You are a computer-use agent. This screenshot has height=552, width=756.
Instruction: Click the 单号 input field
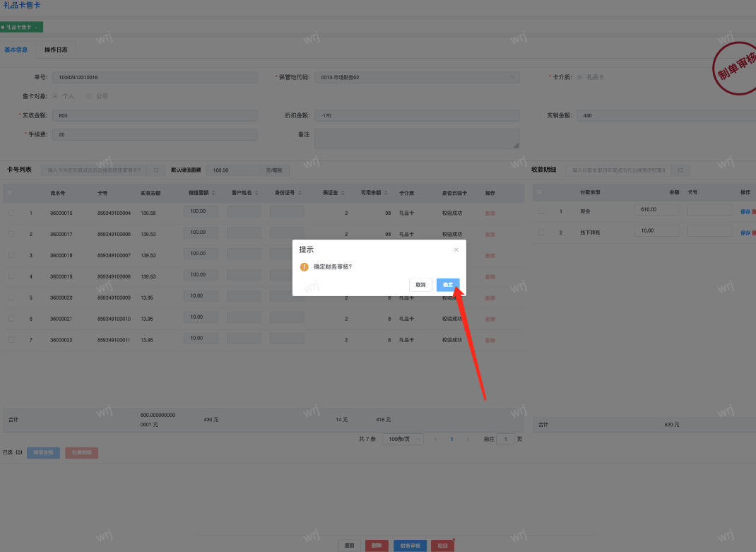(155, 77)
